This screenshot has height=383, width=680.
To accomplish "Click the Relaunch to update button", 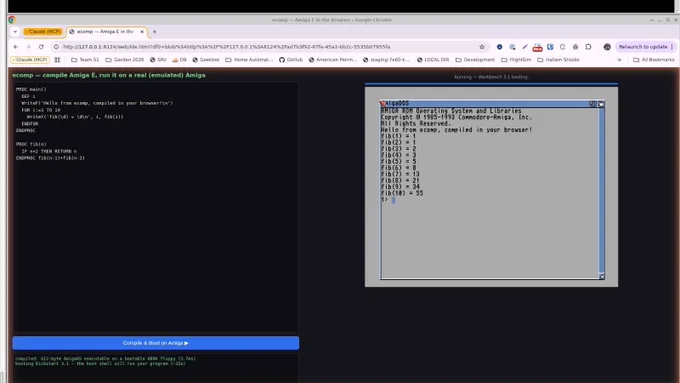I will [x=643, y=47].
